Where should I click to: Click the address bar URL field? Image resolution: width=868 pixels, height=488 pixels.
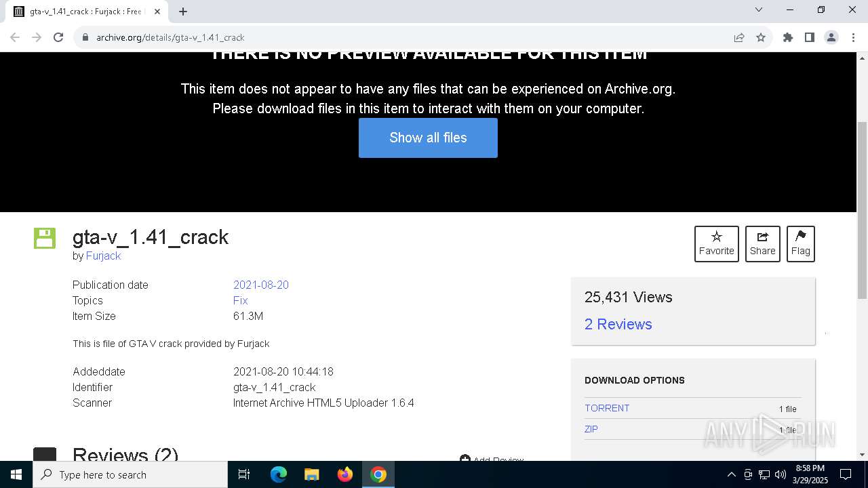[x=407, y=37]
